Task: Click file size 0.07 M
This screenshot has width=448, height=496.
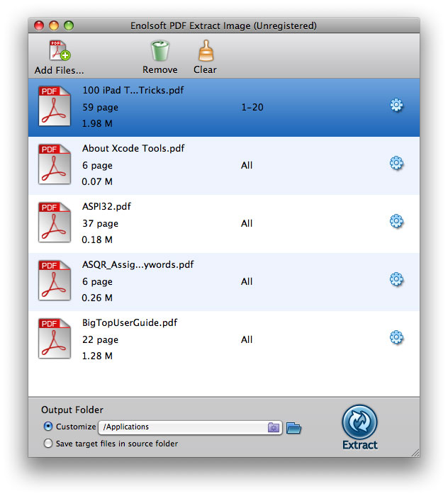Action: point(97,181)
